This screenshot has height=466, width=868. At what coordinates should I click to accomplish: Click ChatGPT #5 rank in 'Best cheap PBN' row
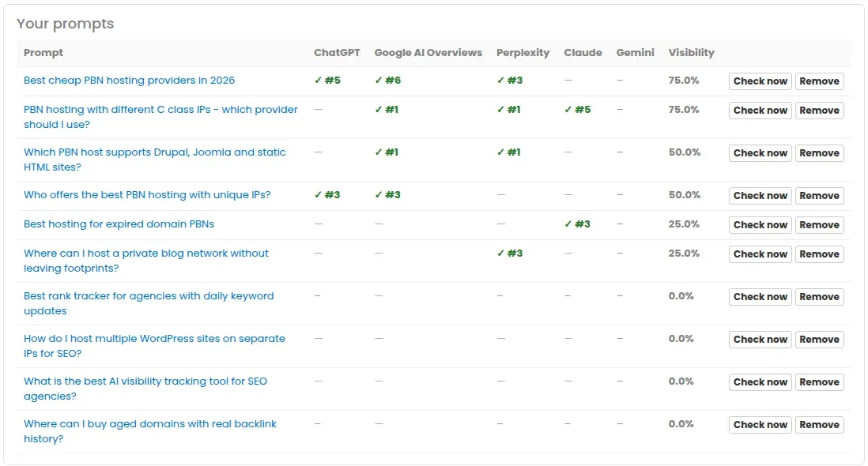point(327,80)
